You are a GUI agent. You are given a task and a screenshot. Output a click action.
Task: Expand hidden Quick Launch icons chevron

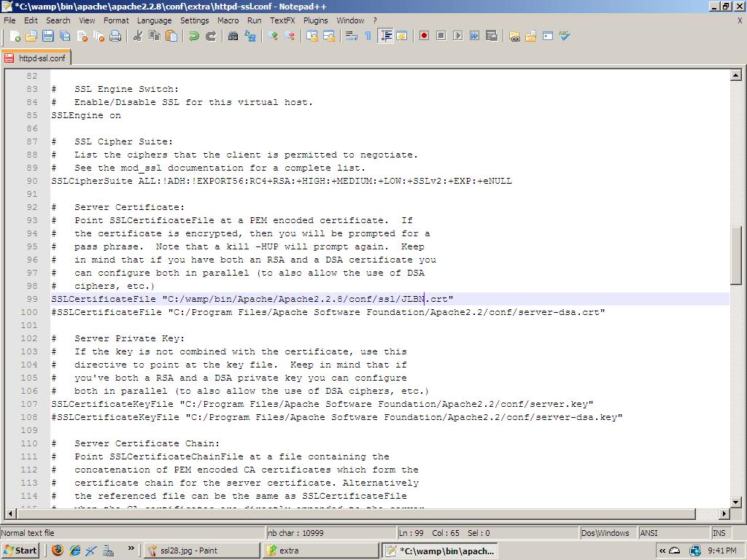coord(131,550)
